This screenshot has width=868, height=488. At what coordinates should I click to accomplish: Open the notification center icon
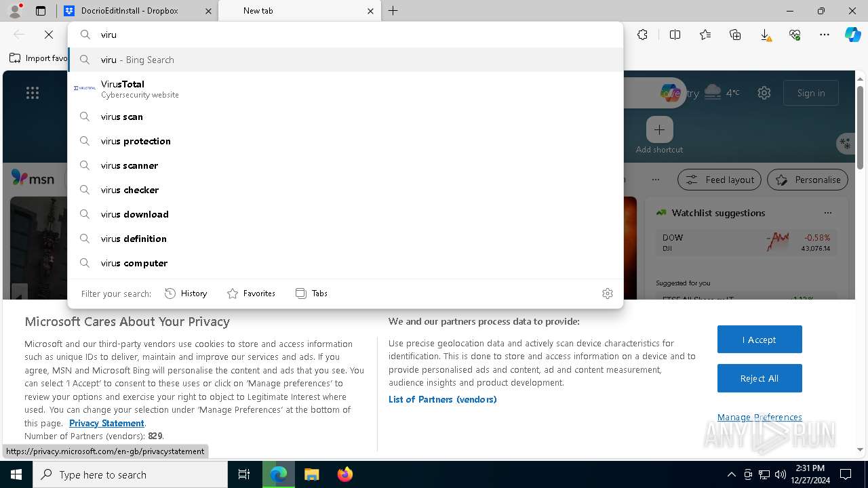[x=846, y=474]
